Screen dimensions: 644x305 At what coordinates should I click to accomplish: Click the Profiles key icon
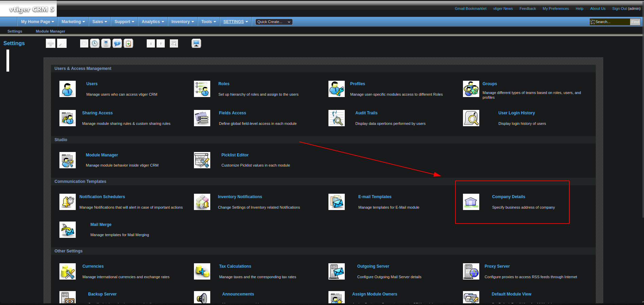pos(337,89)
